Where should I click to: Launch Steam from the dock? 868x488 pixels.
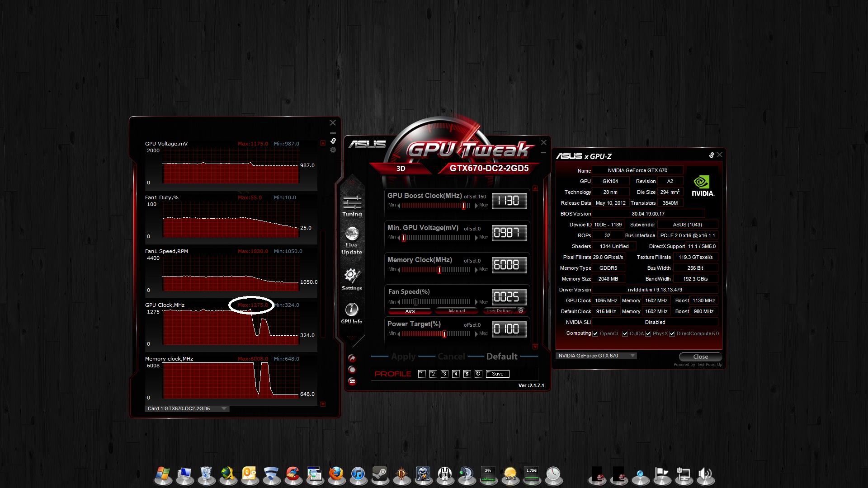(x=380, y=475)
